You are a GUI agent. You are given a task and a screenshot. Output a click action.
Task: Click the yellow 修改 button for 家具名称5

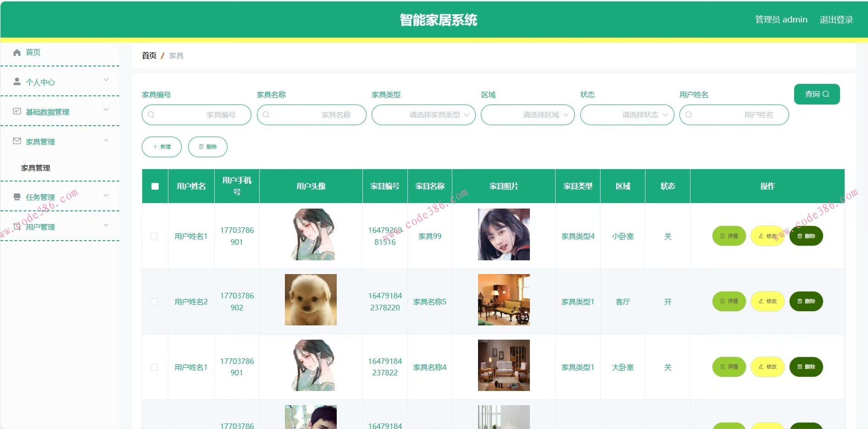coord(767,302)
